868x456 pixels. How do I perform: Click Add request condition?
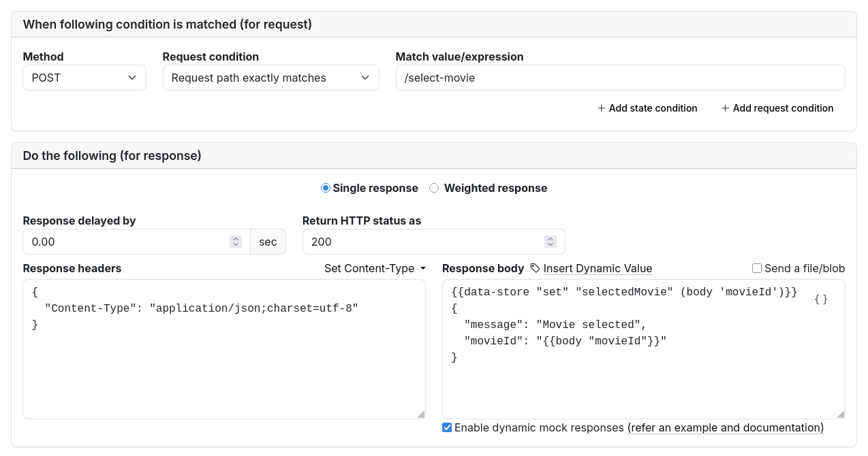(x=777, y=108)
